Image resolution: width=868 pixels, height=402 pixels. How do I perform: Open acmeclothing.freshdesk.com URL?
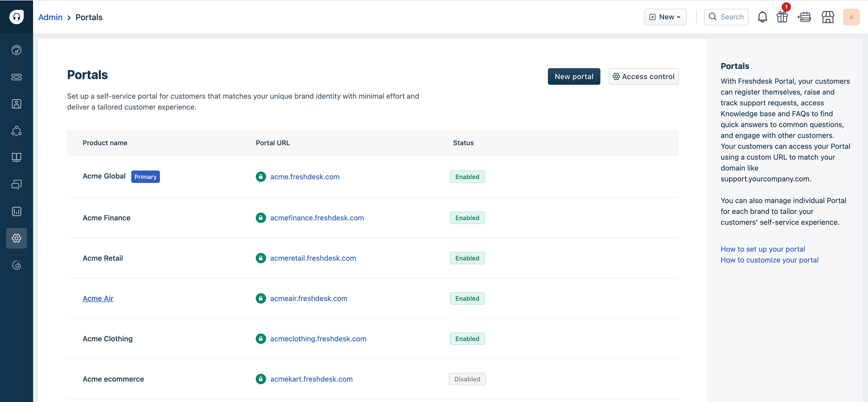(318, 339)
